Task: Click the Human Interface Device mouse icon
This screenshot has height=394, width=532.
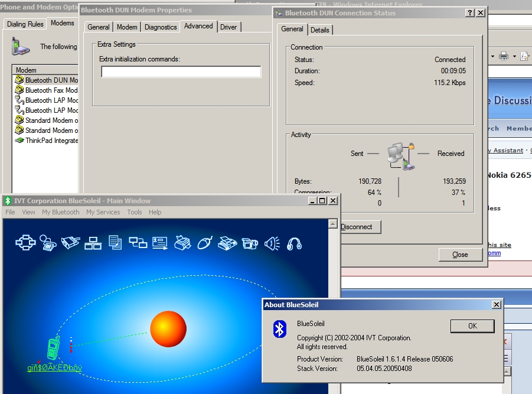Action: pos(205,243)
